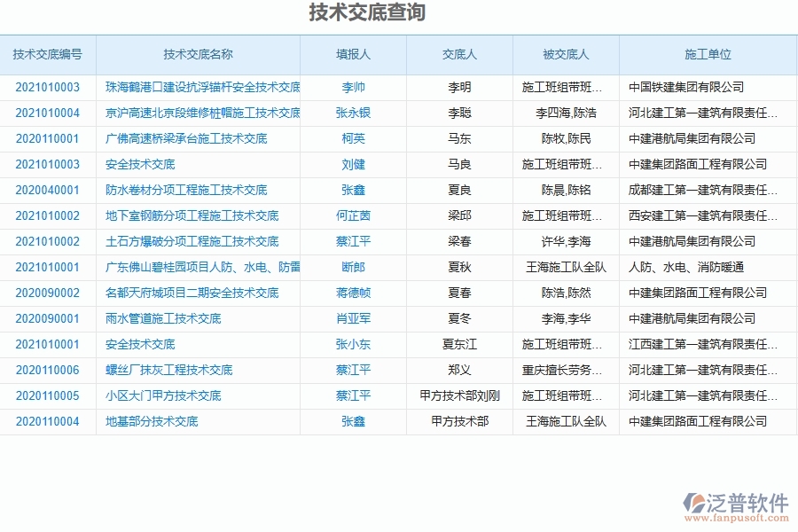The height and width of the screenshot is (532, 798).
Task: Click filler 蔡江平 on 土石方爆破 row
Action: [x=352, y=241]
